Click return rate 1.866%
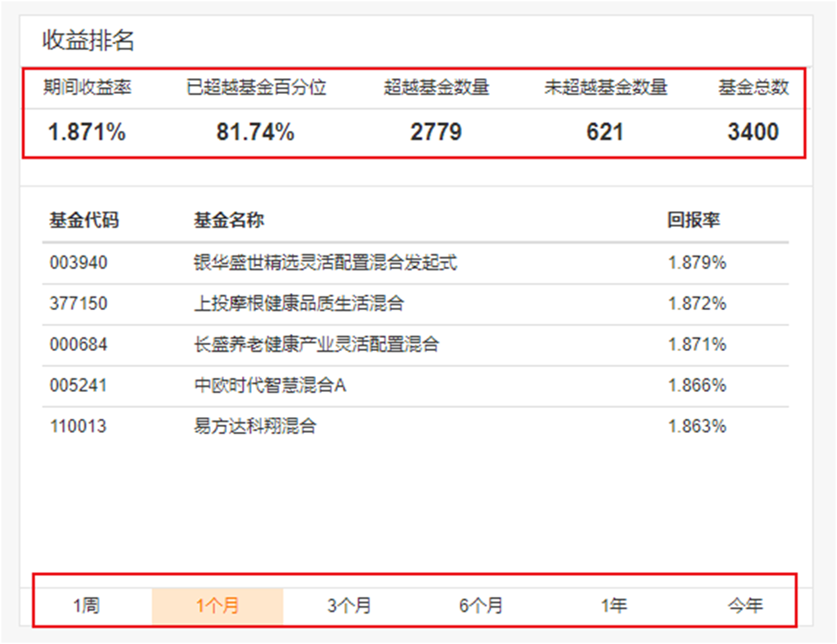The height and width of the screenshot is (644, 837). point(697,386)
